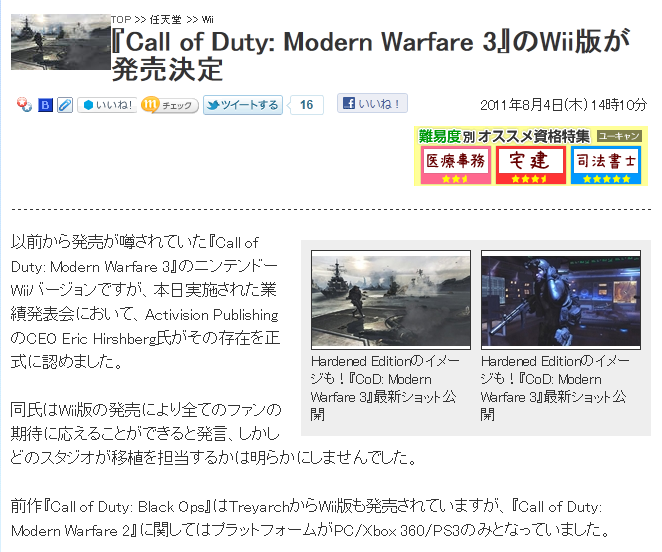Open the Wii breadcrumb link
662x552 pixels.
207,19
